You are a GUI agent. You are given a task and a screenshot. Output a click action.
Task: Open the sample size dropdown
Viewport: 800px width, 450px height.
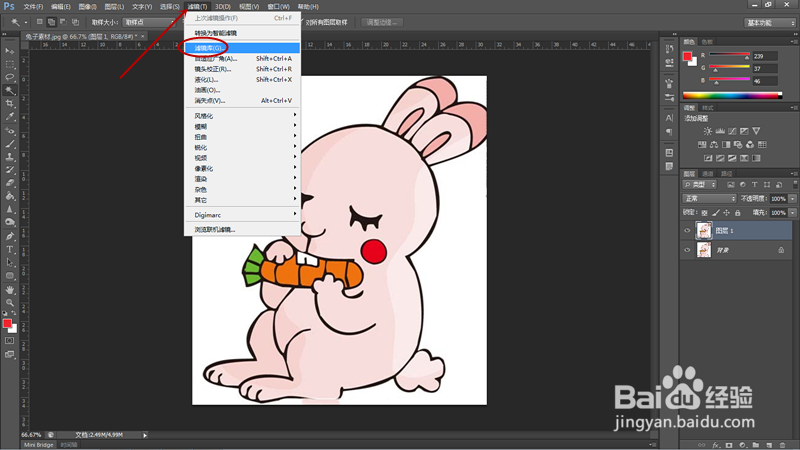[x=149, y=22]
